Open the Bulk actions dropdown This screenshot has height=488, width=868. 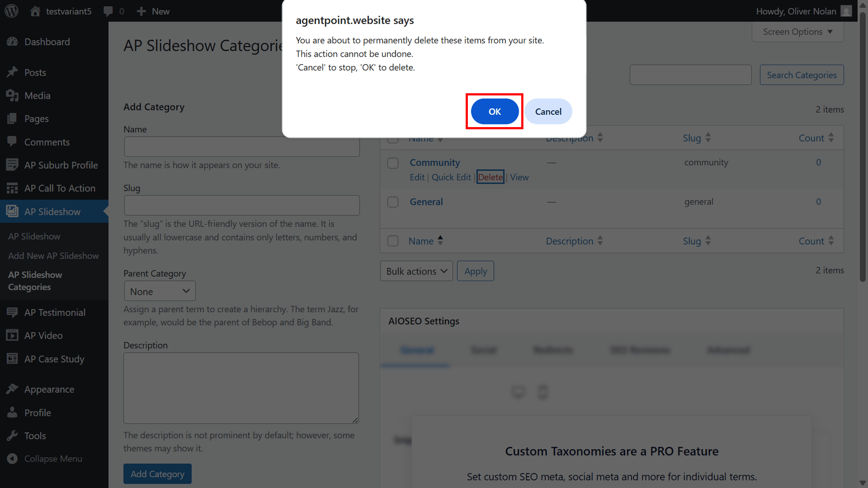click(417, 271)
